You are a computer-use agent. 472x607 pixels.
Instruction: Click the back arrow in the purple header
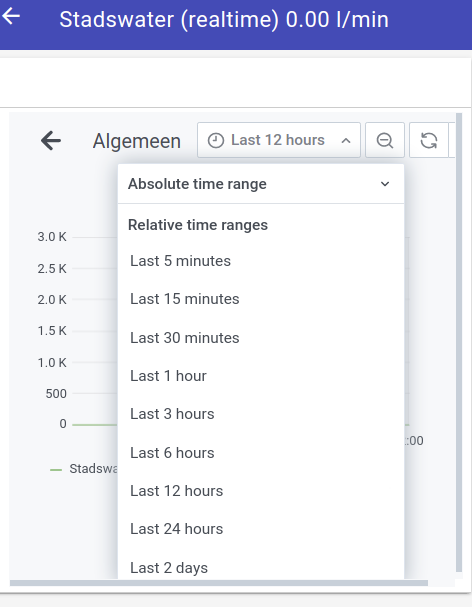tap(11, 17)
